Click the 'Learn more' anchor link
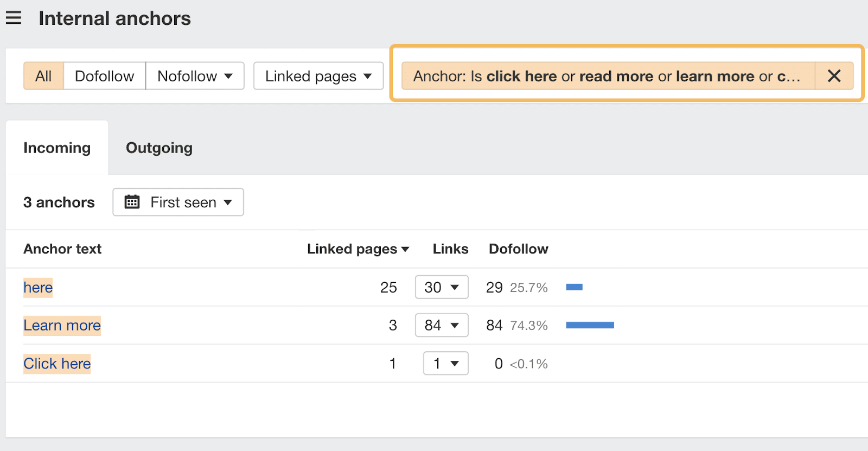The width and height of the screenshot is (868, 451). 61,325
